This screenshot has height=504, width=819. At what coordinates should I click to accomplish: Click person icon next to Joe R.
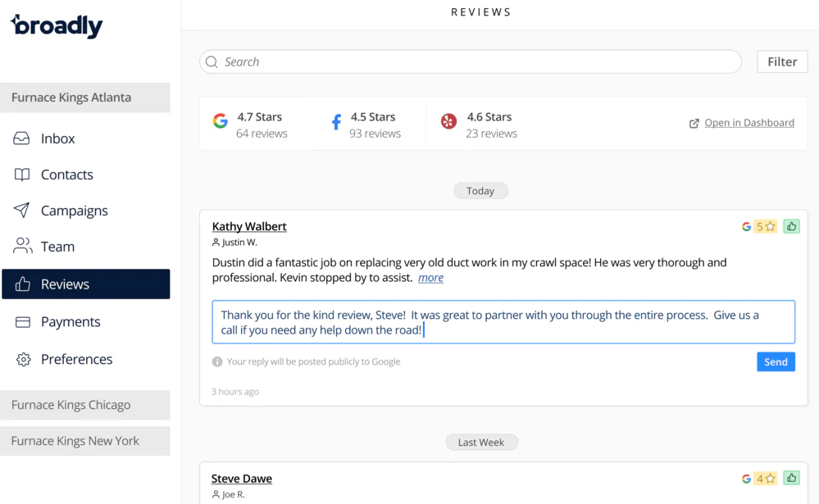click(216, 495)
